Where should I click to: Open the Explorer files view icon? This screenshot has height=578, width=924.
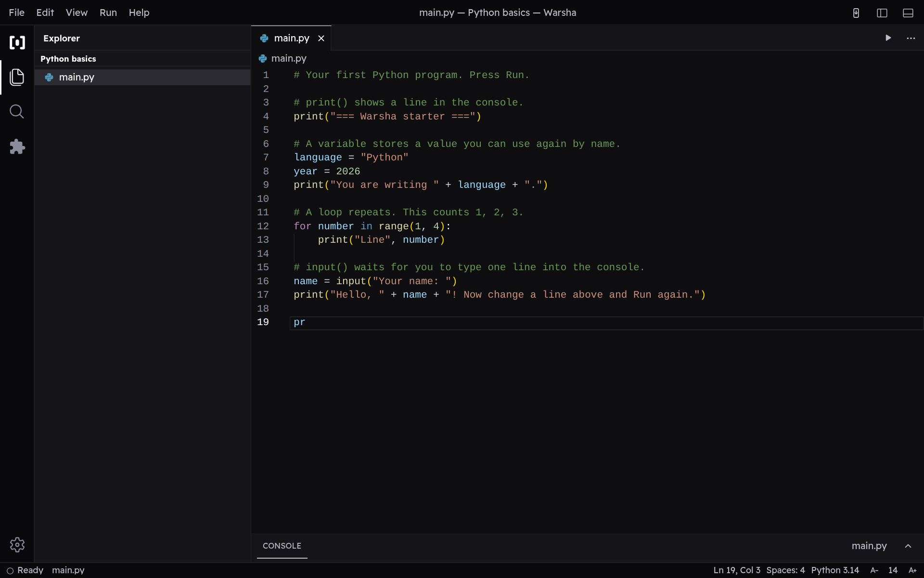[17, 77]
